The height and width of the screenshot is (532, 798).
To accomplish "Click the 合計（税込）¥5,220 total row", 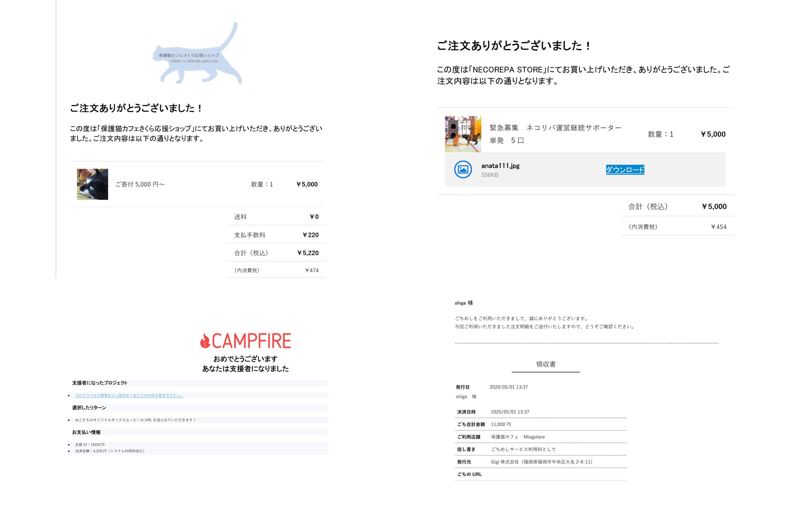I will point(276,253).
